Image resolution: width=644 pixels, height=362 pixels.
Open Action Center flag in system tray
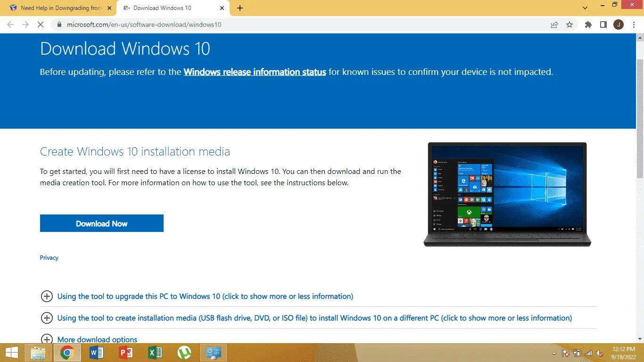point(566,353)
